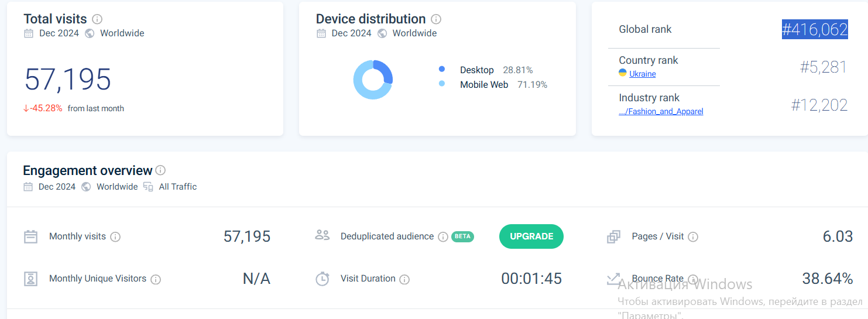Image resolution: width=868 pixels, height=319 pixels.
Task: Click the All Traffic devices icon
Action: (x=149, y=187)
